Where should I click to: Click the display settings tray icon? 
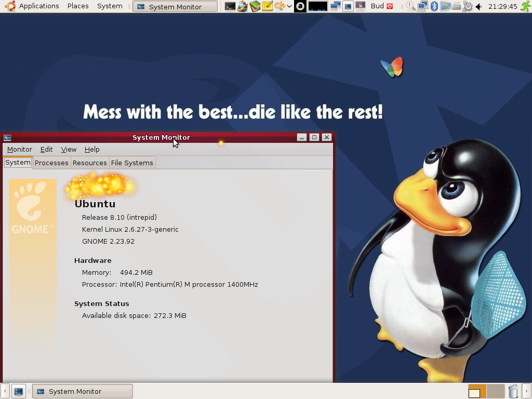tap(445, 6)
